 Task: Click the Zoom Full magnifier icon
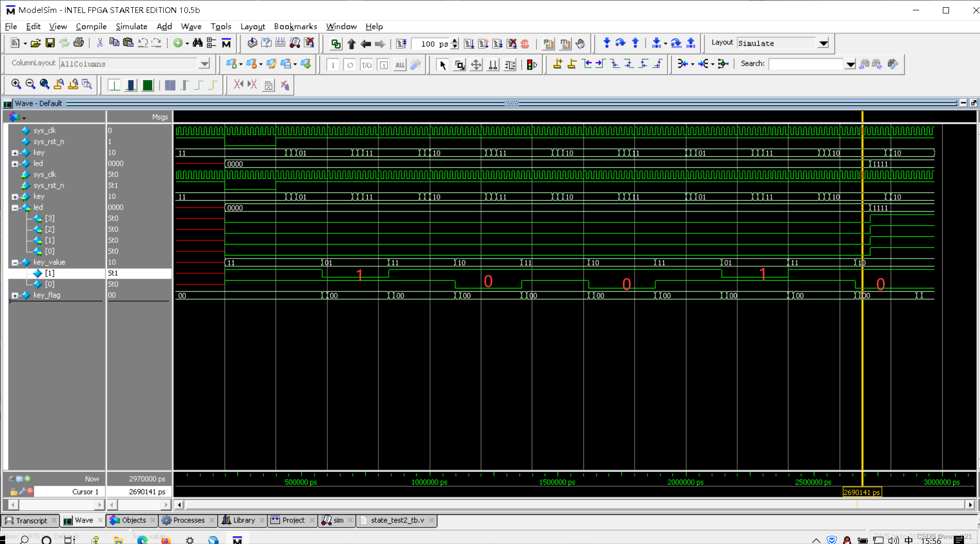tap(45, 85)
